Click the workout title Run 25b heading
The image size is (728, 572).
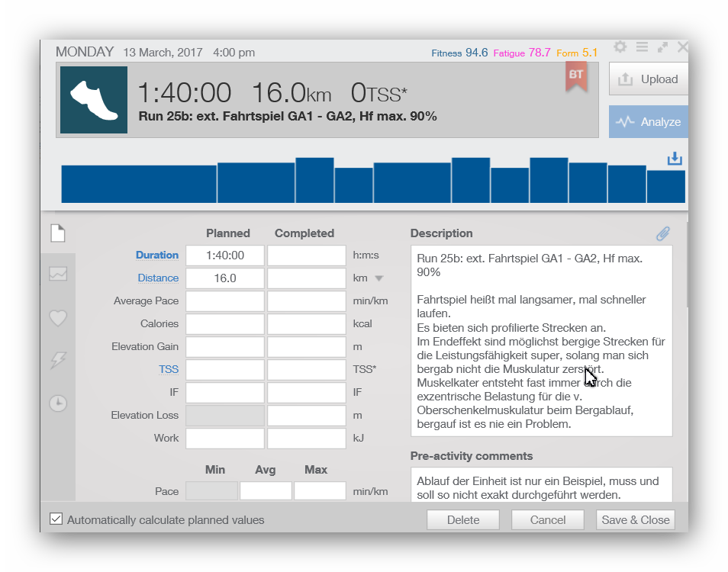coord(288,117)
